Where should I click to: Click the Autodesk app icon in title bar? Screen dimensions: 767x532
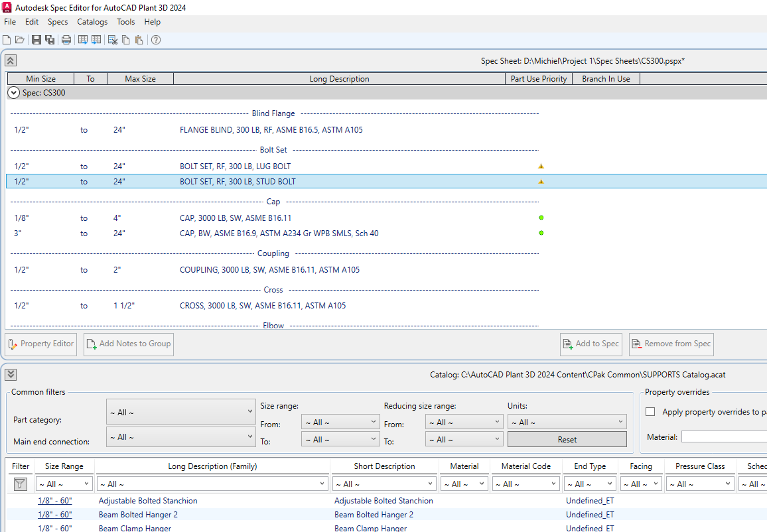tap(7, 7)
